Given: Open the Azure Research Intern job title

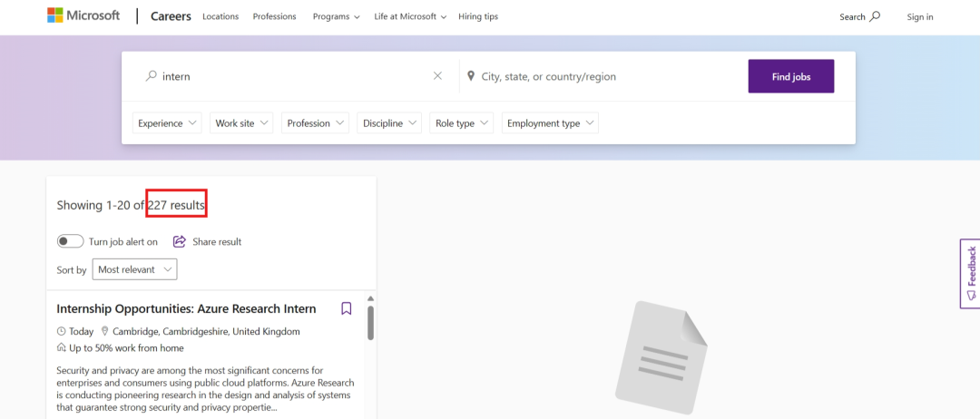Looking at the screenshot, I should (186, 308).
